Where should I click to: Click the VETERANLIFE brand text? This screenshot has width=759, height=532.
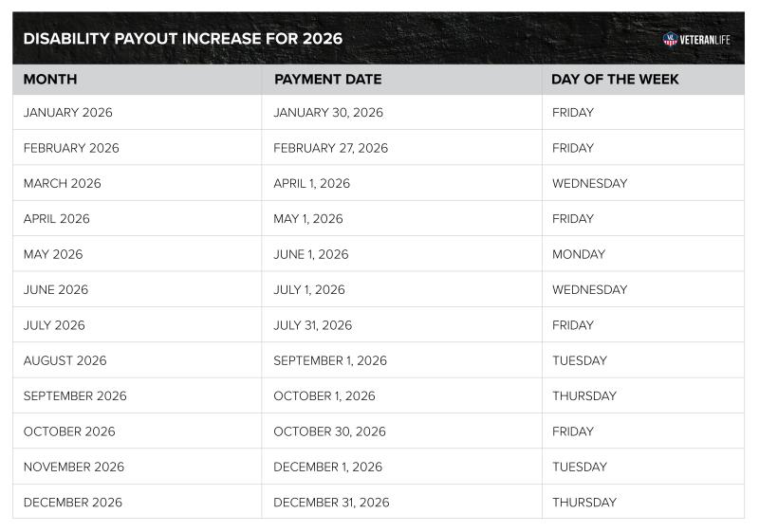point(705,40)
